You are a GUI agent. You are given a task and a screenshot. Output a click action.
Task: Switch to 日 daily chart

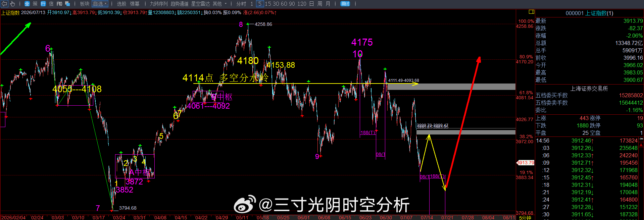point(311,4)
